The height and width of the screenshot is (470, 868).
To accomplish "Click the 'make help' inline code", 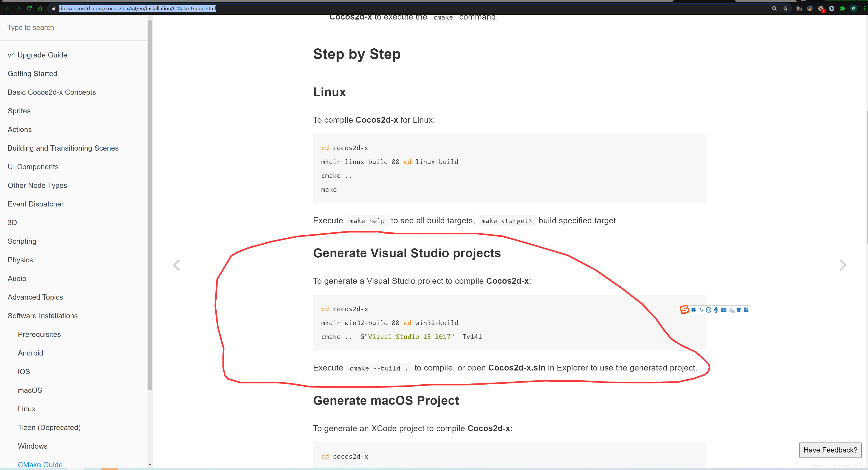I will click(x=367, y=221).
